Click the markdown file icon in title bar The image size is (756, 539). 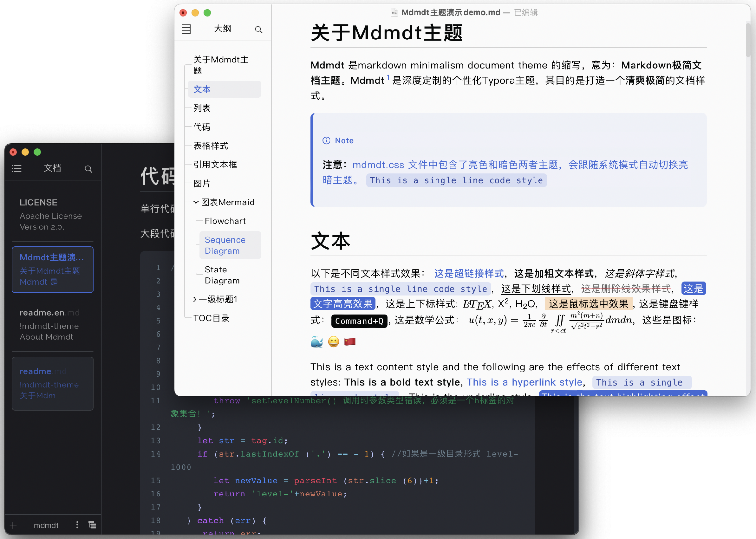[x=394, y=13]
